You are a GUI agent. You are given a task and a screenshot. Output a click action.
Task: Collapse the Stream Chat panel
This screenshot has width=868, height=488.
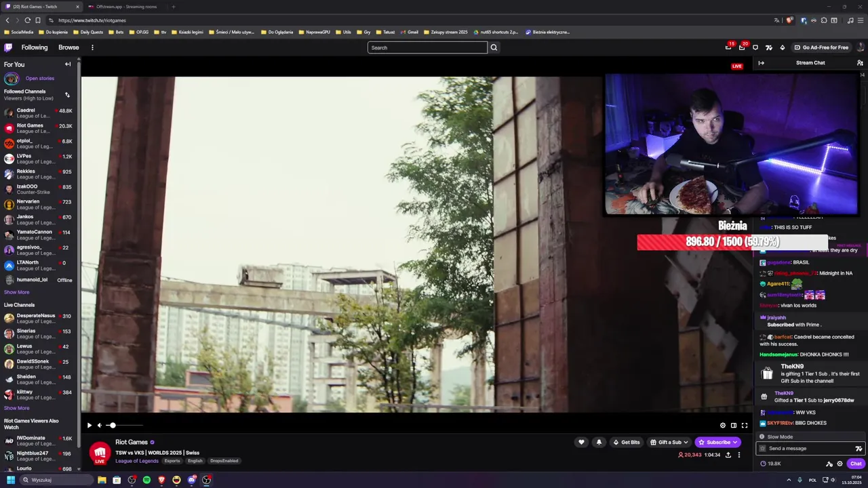tap(761, 63)
